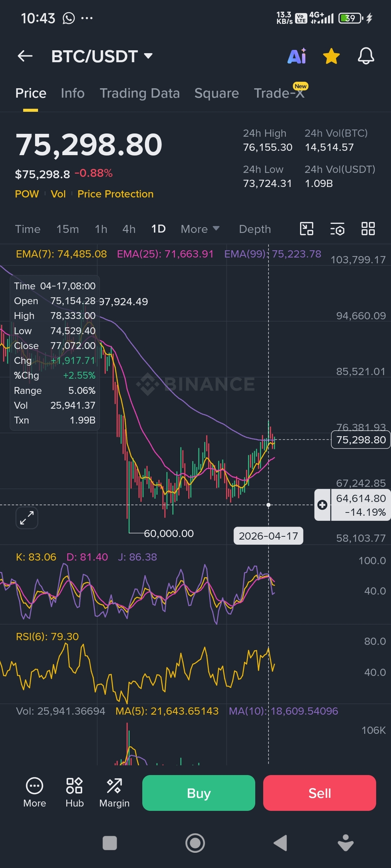Viewport: 391px width, 868px height.
Task: Switch to the Depth chart view
Action: pos(255,229)
